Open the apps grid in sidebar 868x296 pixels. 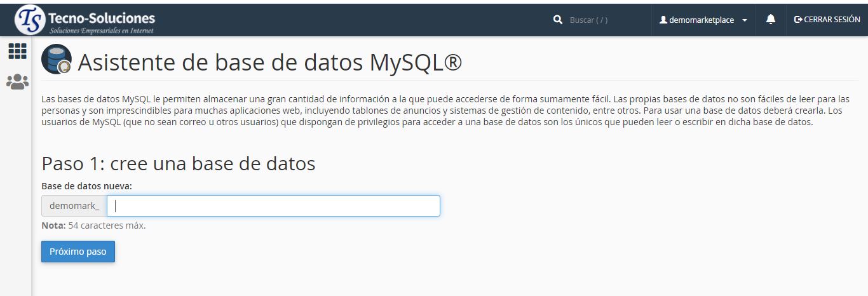point(17,51)
